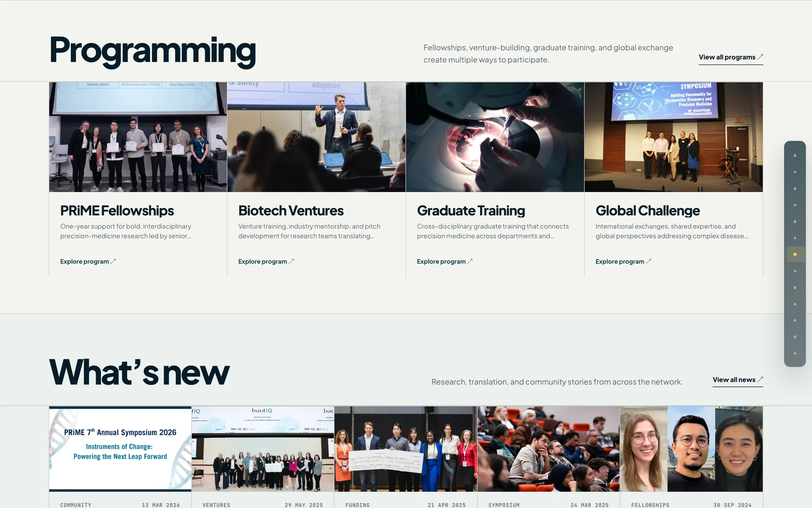
Task: Select the dot directly below the yellow active dot
Action: 795,271
